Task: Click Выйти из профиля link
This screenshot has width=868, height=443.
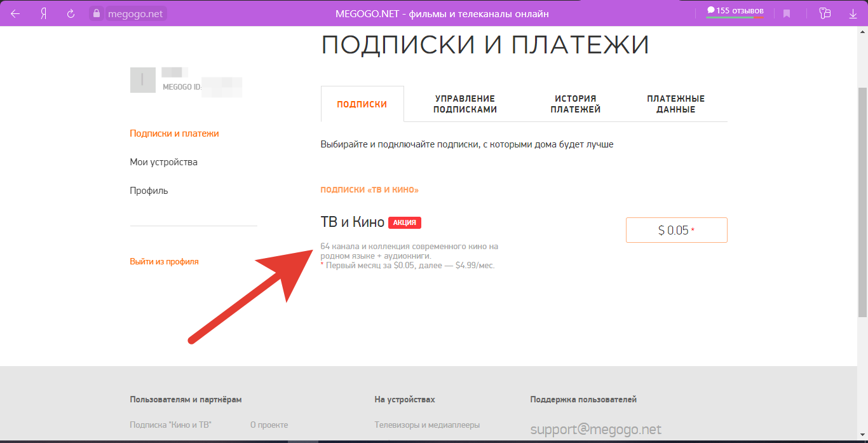Action: click(x=164, y=261)
